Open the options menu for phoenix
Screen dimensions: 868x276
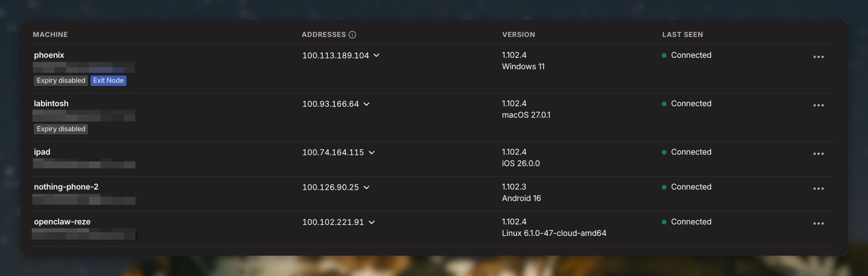click(x=819, y=57)
